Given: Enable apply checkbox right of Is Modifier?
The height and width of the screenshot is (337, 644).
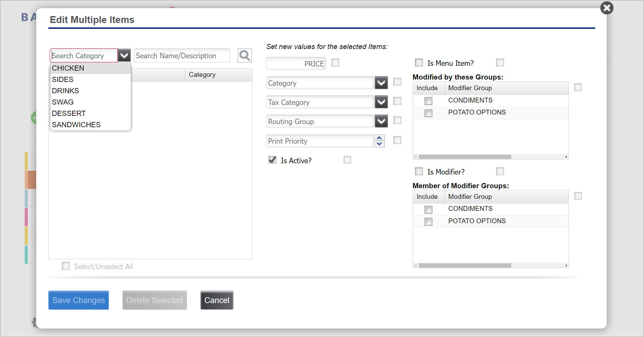Looking at the screenshot, I should [x=500, y=171].
